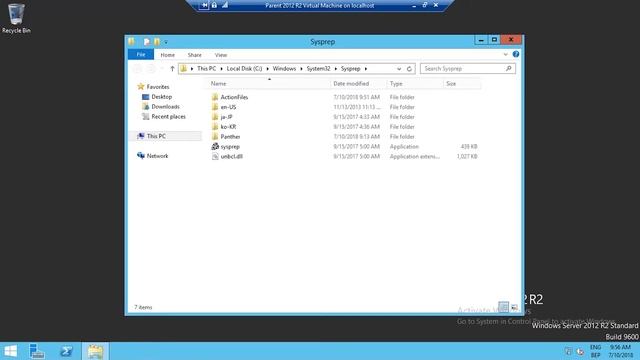The image size is (640, 360).
Task: Click pin icon on VM connection bar
Action: pyautogui.click(x=204, y=5)
